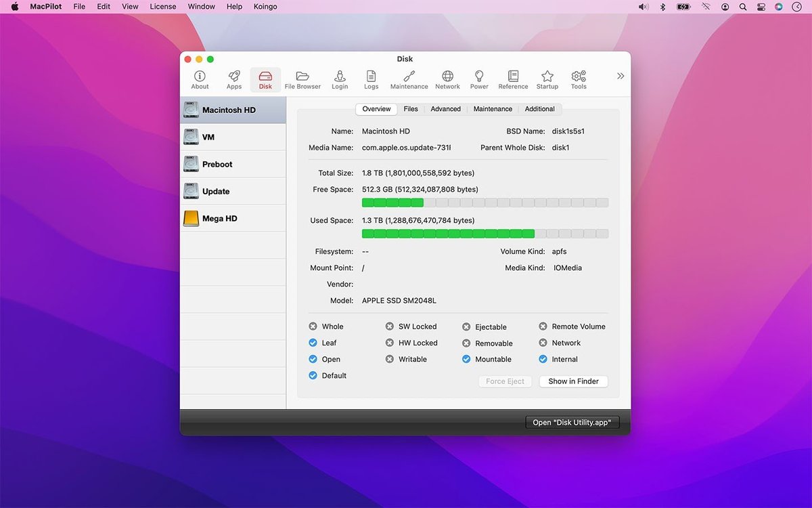
Task: Select the Network globe icon in the toolbar
Action: [447, 79]
